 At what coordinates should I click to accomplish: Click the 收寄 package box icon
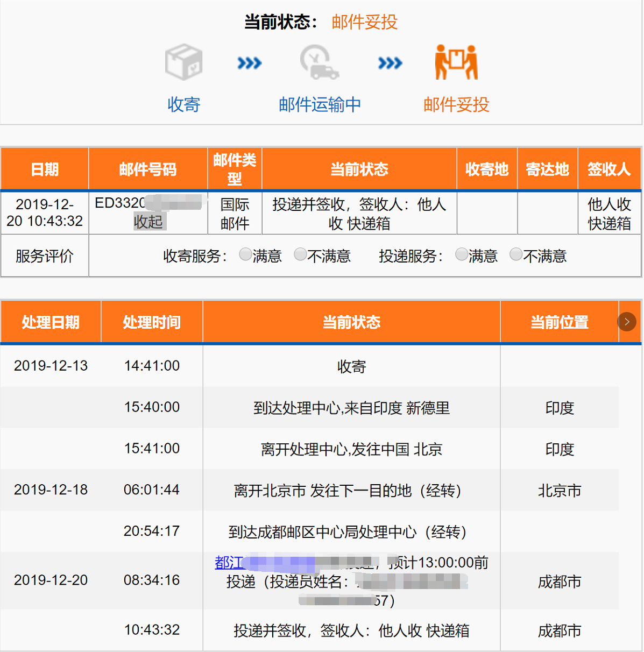point(183,62)
